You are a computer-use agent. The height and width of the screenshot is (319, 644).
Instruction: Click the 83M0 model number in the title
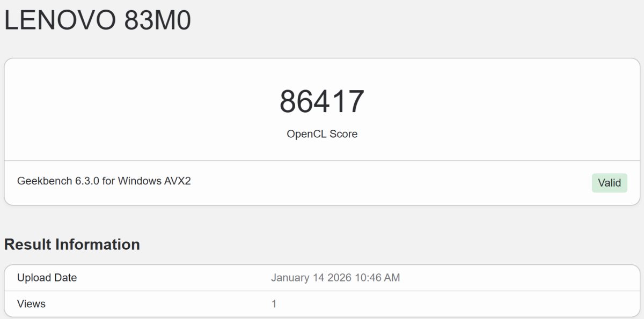click(158, 21)
